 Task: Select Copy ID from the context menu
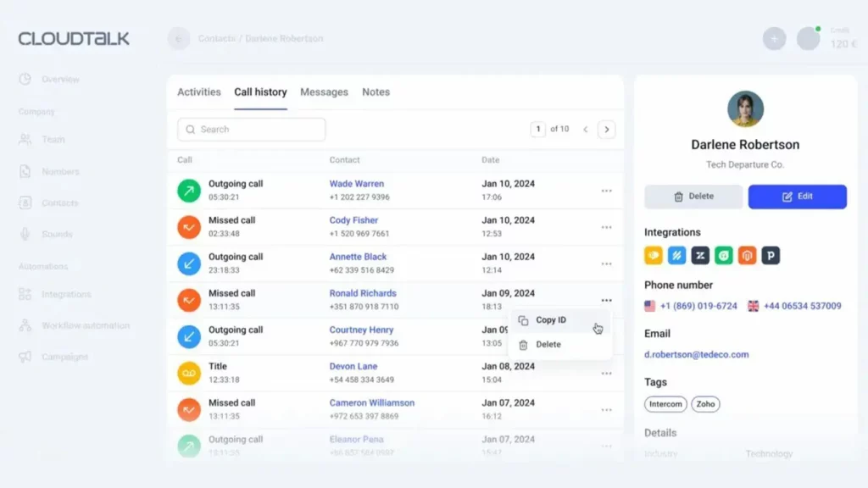551,320
